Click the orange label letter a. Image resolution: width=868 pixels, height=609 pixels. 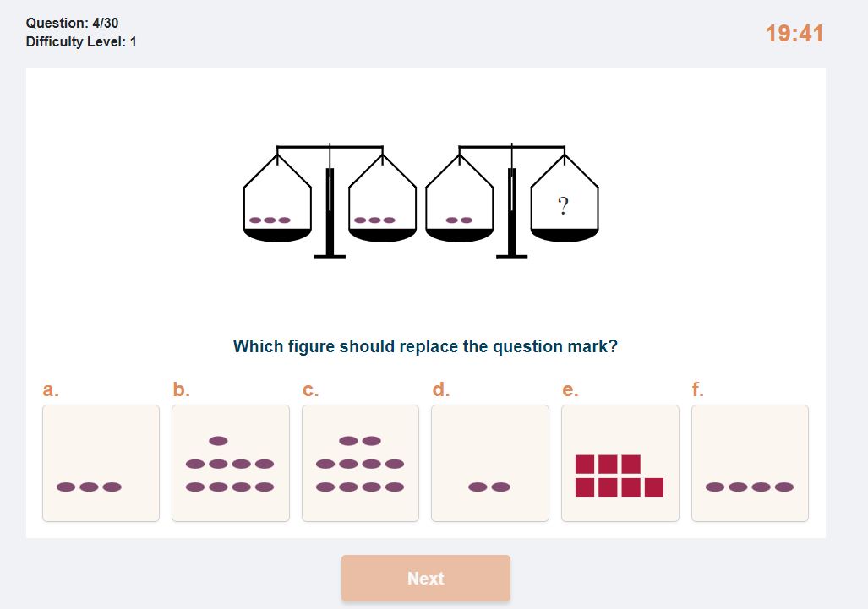(x=51, y=390)
